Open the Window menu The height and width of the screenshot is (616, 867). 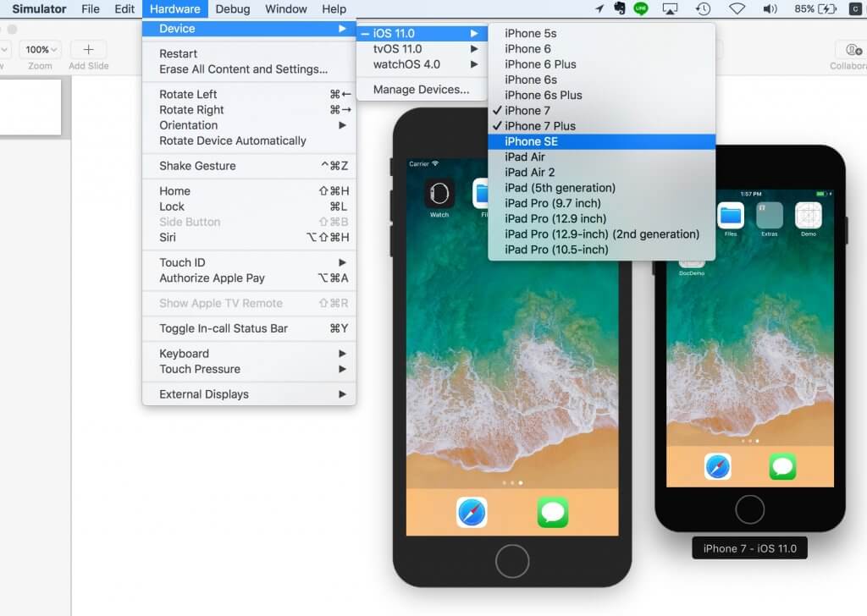click(x=286, y=8)
